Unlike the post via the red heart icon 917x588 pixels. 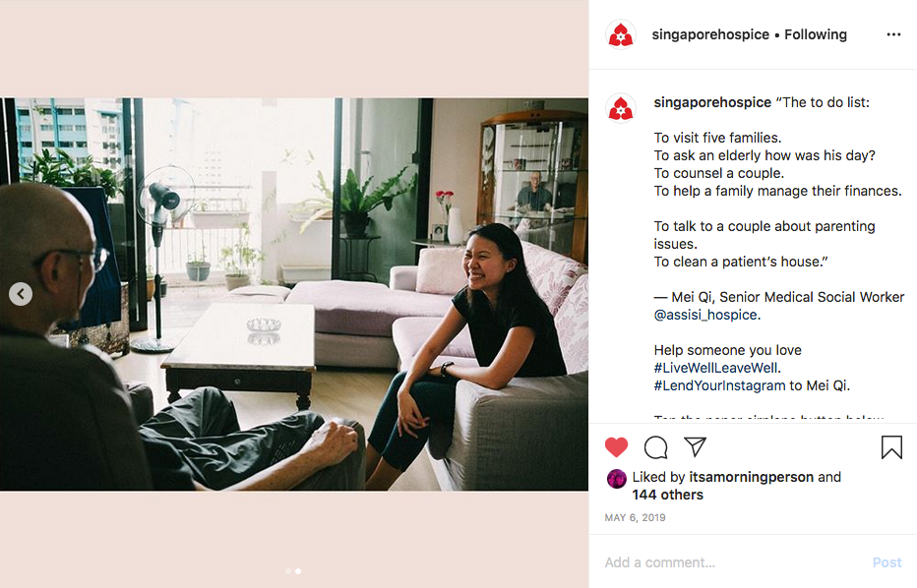click(x=616, y=447)
